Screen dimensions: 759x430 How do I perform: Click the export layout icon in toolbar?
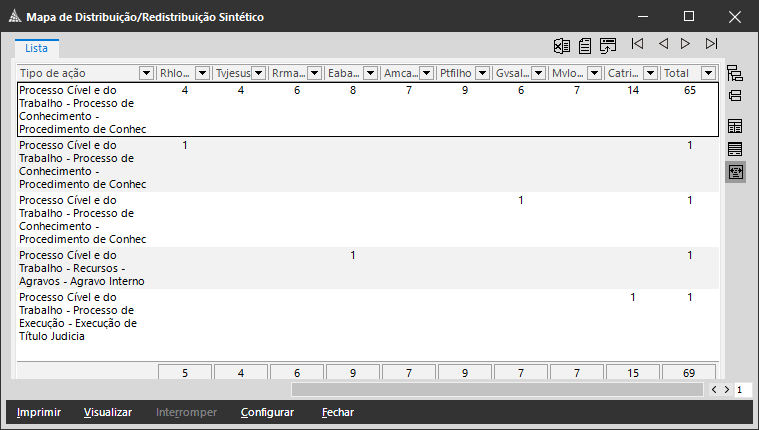tap(607, 45)
